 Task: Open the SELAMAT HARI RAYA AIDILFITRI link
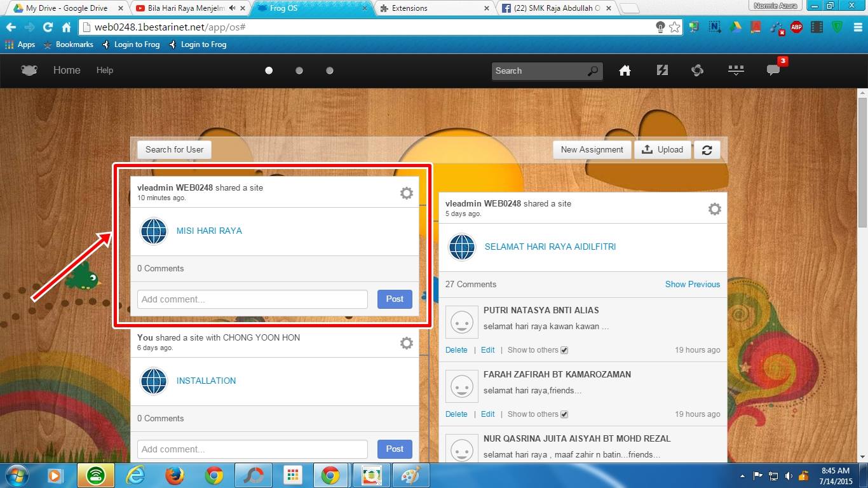click(550, 247)
